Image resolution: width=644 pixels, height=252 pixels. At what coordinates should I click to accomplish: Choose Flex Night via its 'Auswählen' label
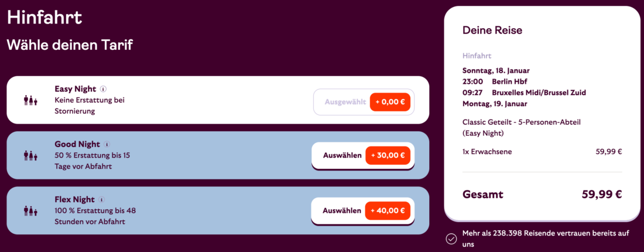[341, 211]
